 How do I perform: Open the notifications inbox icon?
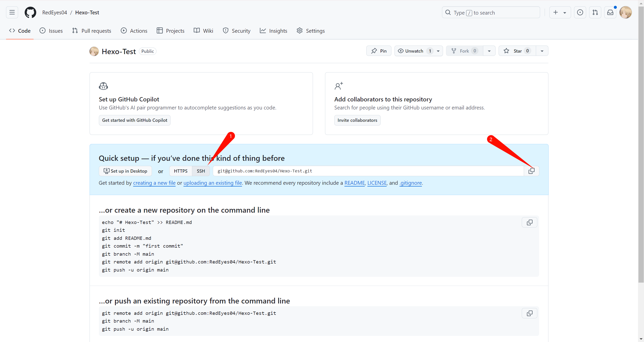point(610,12)
